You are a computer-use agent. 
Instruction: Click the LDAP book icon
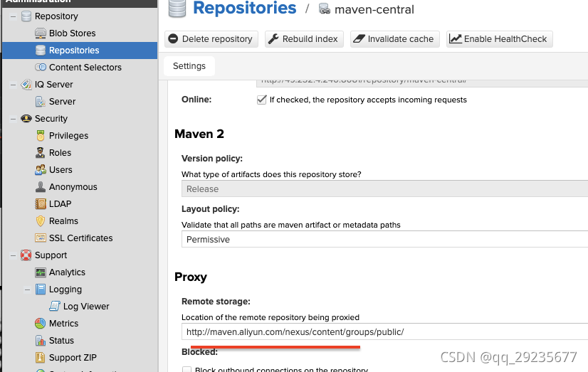(x=41, y=204)
